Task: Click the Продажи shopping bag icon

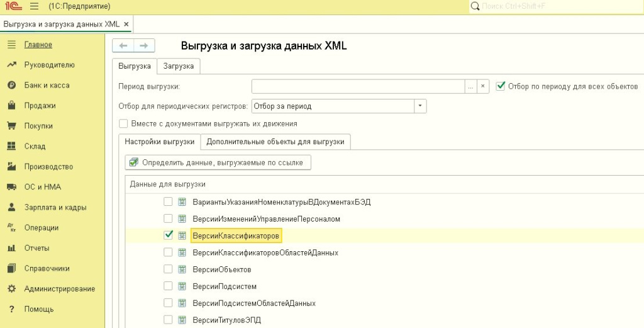Action: 11,105
